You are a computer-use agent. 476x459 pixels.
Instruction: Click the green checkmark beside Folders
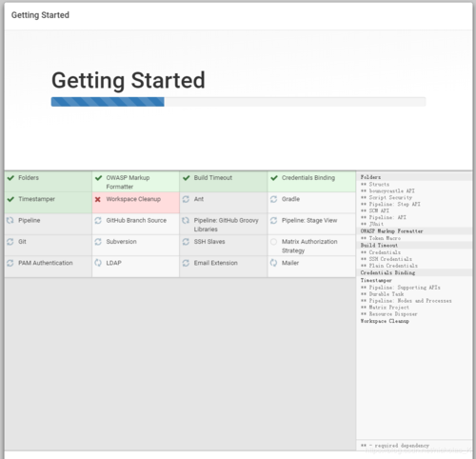point(10,178)
